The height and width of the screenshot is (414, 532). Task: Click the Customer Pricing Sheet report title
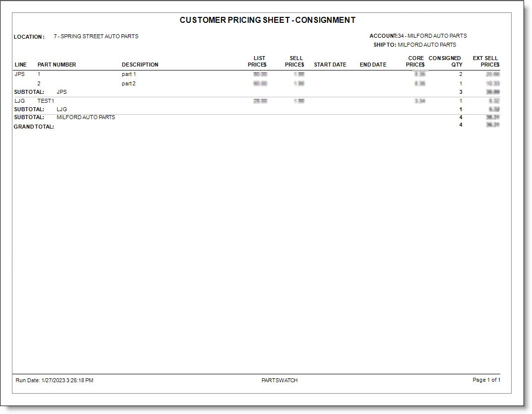click(x=267, y=20)
